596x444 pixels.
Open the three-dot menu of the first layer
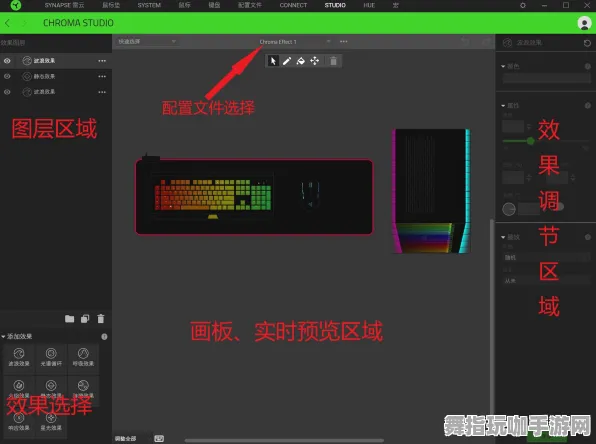coord(102,61)
